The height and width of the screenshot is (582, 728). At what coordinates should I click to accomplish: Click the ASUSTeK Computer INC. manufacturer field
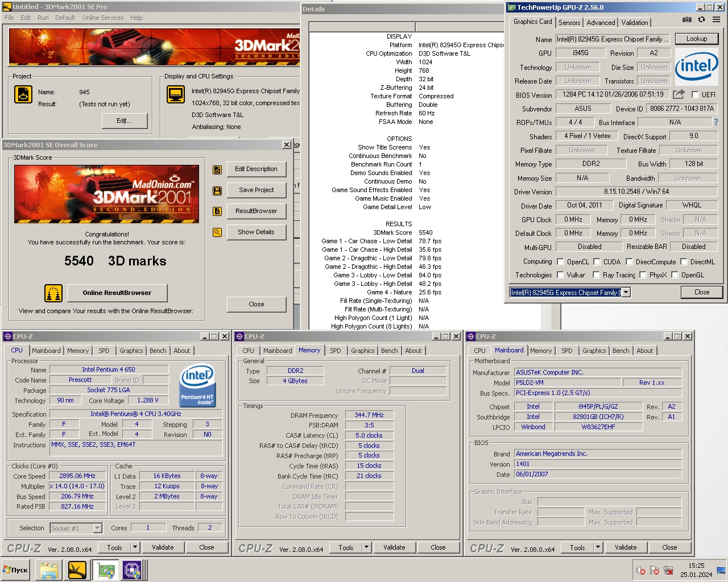point(598,372)
